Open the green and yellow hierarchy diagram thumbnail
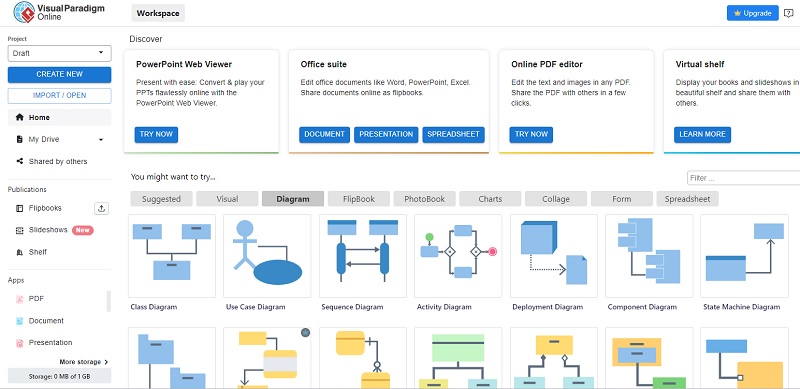 click(x=458, y=358)
